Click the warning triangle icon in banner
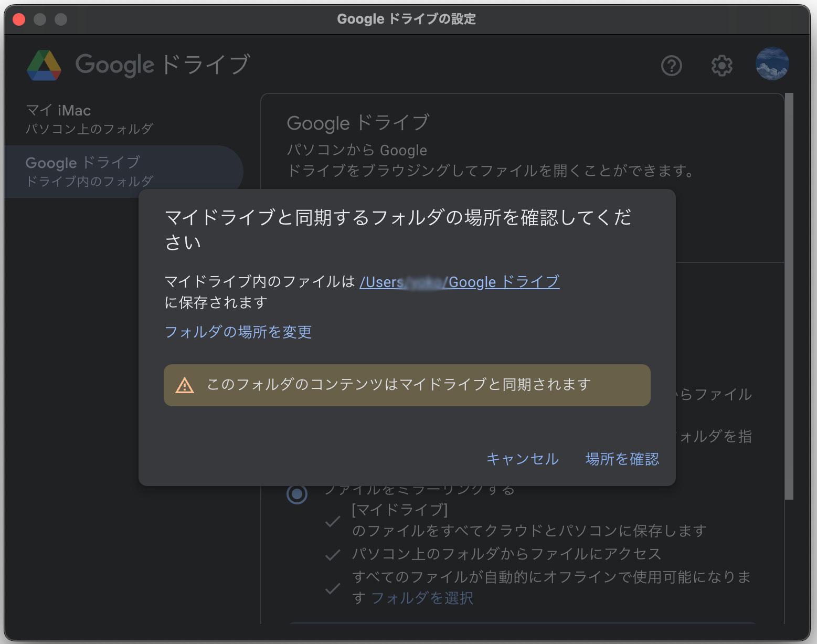The width and height of the screenshot is (817, 644). click(185, 385)
